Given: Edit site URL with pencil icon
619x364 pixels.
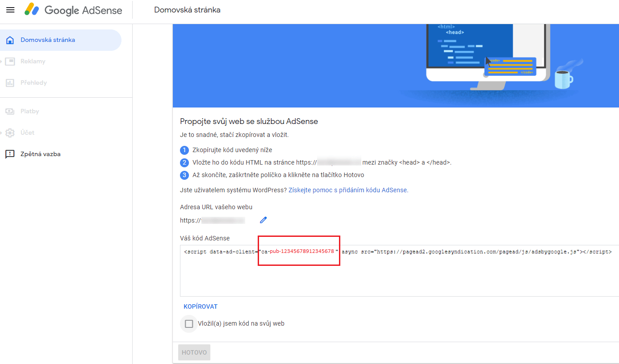Looking at the screenshot, I should point(263,220).
